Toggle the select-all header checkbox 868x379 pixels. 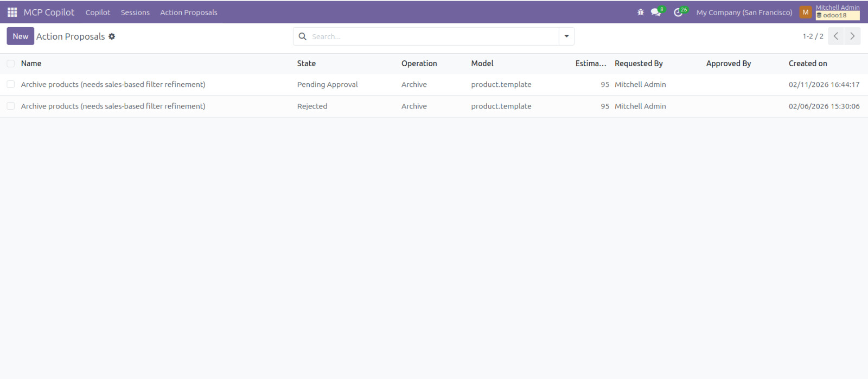point(11,64)
